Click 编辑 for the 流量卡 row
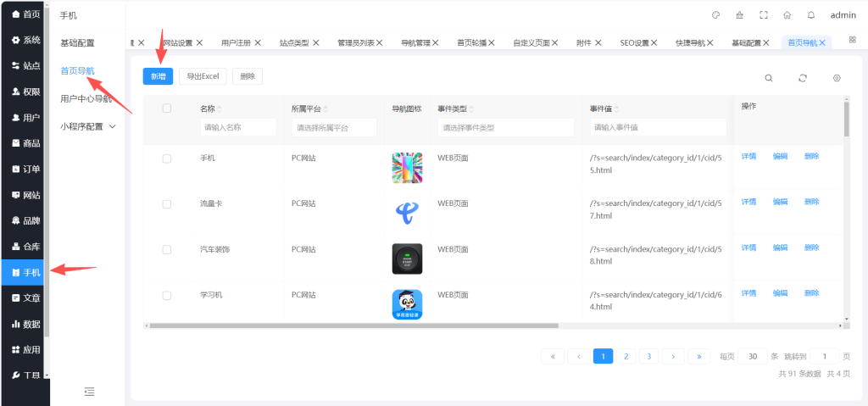Screen dimensions: 868x406 tap(781, 202)
